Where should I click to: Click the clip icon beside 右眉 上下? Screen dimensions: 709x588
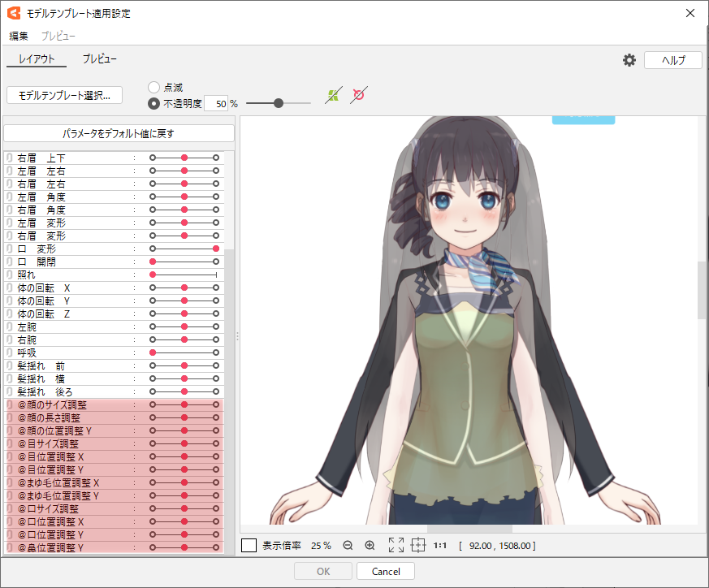tap(10, 158)
